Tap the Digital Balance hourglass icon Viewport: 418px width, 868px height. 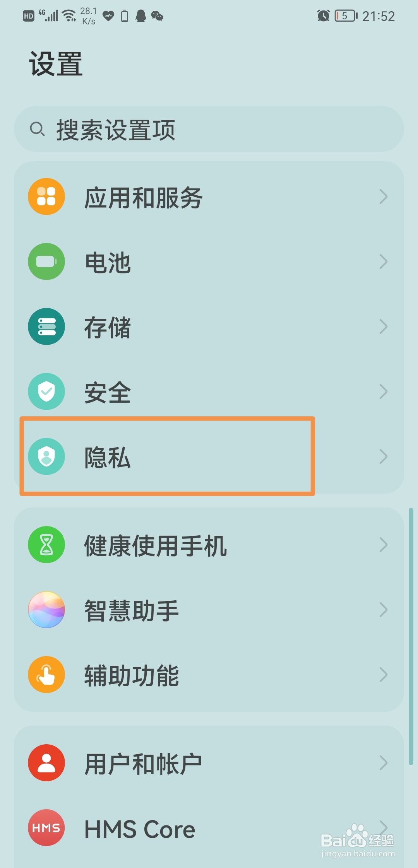click(x=46, y=545)
